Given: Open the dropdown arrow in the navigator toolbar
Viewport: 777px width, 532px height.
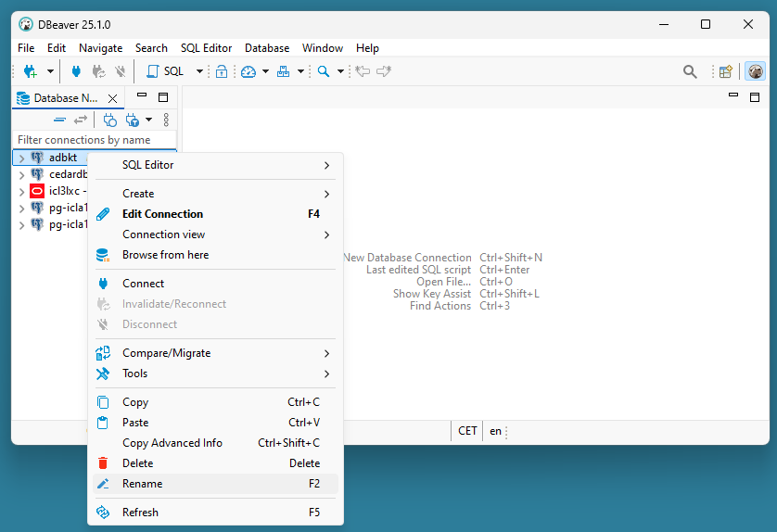Looking at the screenshot, I should [x=148, y=120].
